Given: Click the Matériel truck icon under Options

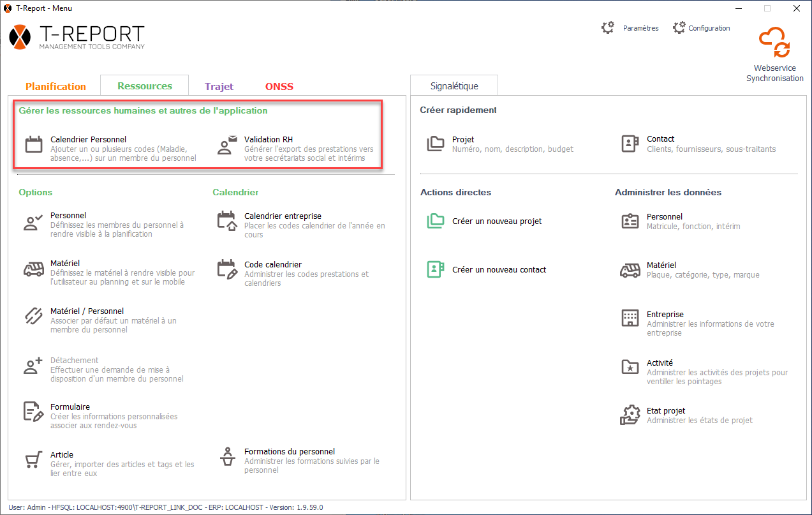Looking at the screenshot, I should pos(33,269).
